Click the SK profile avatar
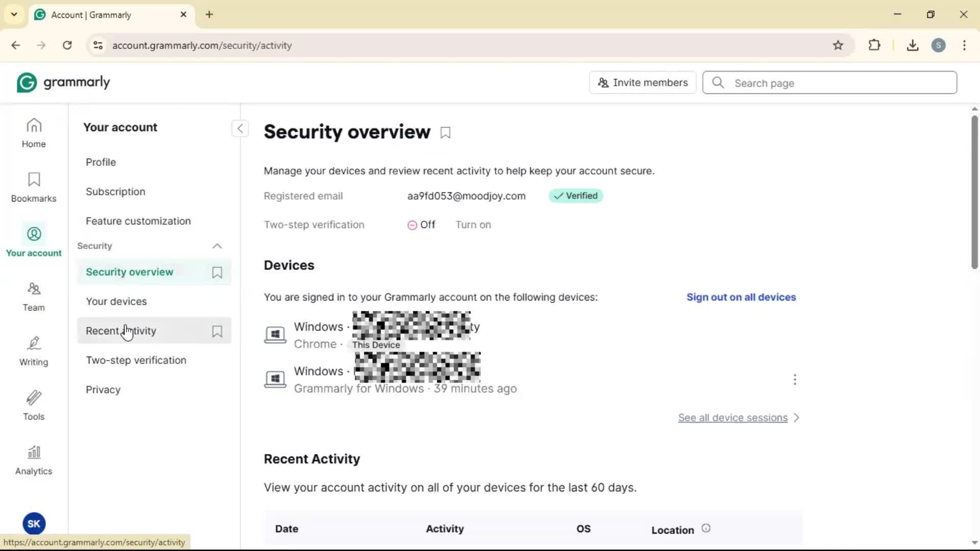Screen dimensions: 980x551 coord(34,523)
